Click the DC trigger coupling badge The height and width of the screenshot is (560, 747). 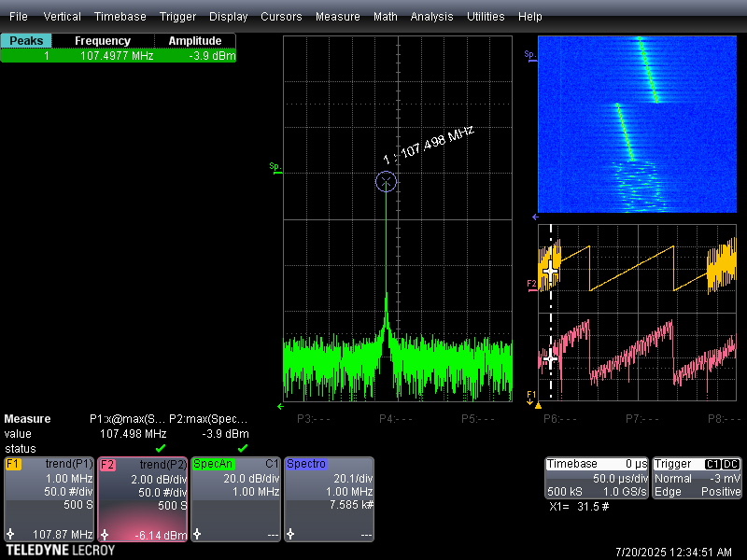click(x=730, y=464)
